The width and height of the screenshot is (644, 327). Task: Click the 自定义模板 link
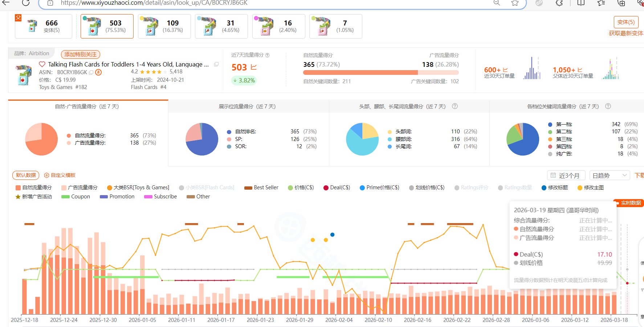pyautogui.click(x=60, y=175)
